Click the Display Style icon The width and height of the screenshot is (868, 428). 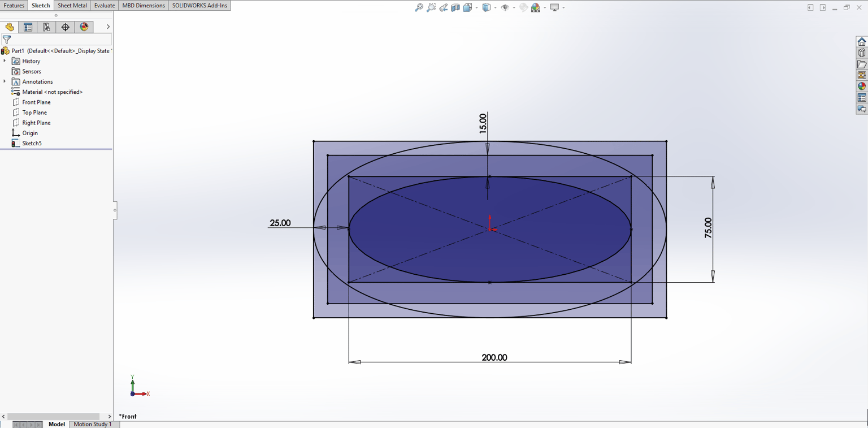coord(486,7)
